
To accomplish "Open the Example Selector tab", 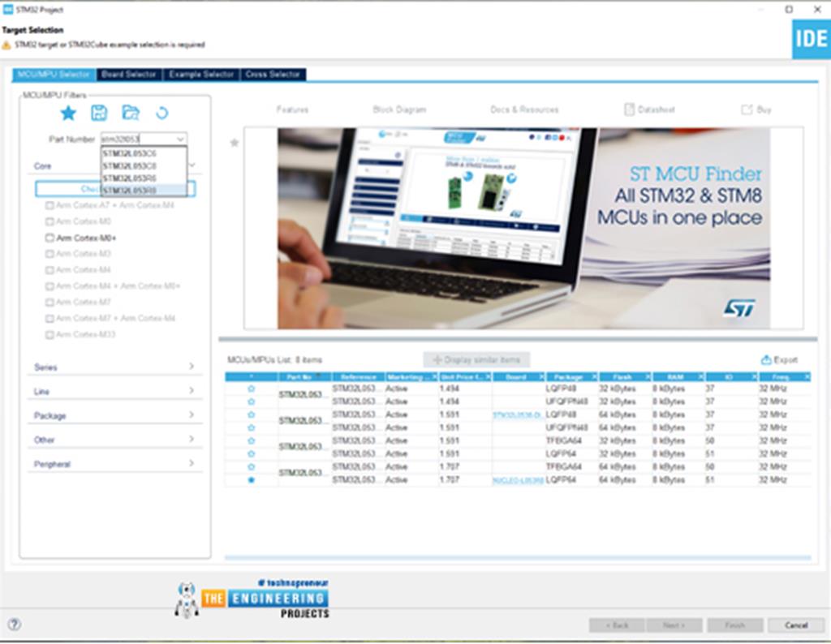I will (x=200, y=75).
